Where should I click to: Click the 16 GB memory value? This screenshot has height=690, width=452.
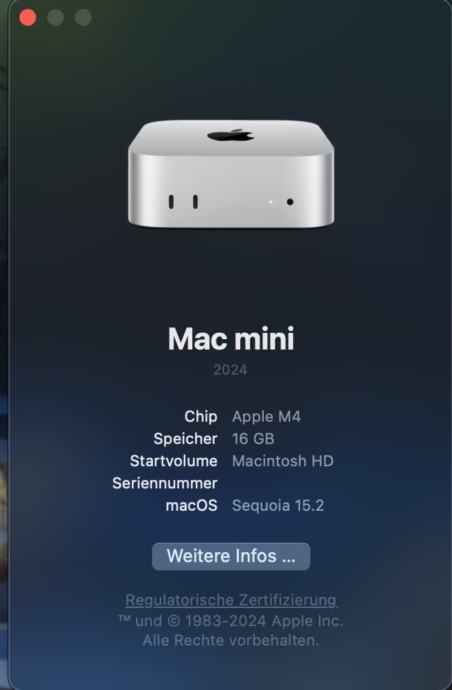pyautogui.click(x=254, y=439)
